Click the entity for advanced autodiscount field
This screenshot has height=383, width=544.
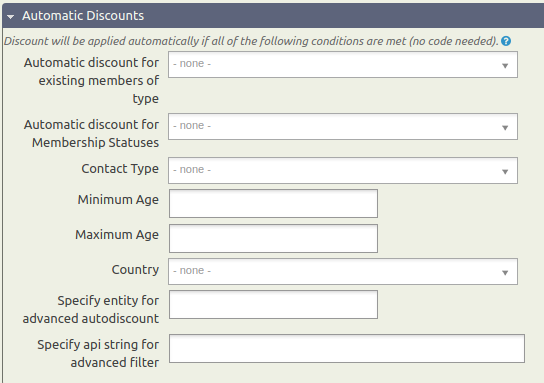(273, 305)
